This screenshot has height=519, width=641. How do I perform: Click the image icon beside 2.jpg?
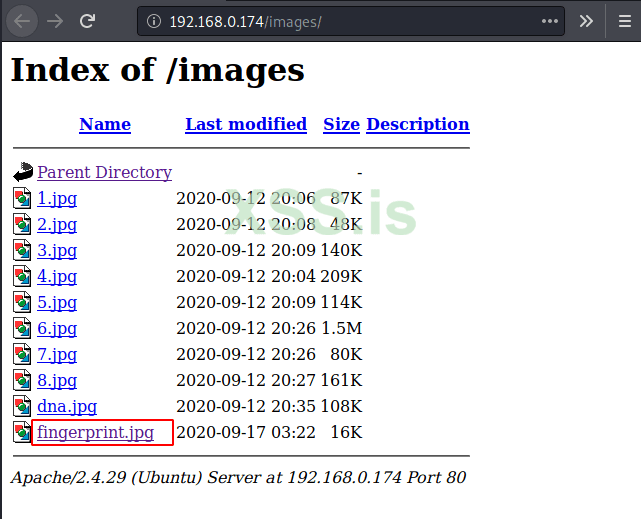click(x=22, y=224)
